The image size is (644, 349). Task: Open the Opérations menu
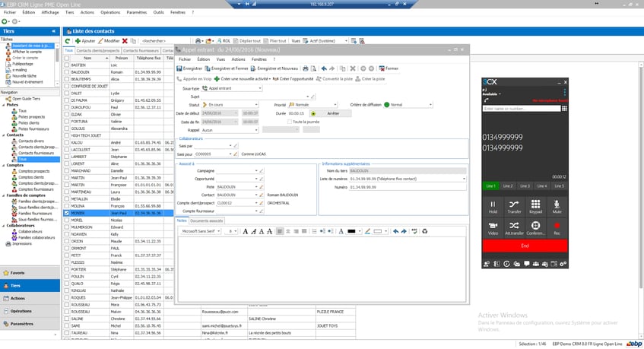coord(110,12)
